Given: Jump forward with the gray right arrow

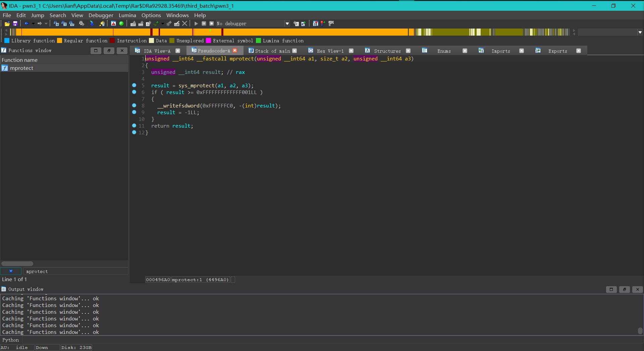Looking at the screenshot, I should click(x=40, y=24).
